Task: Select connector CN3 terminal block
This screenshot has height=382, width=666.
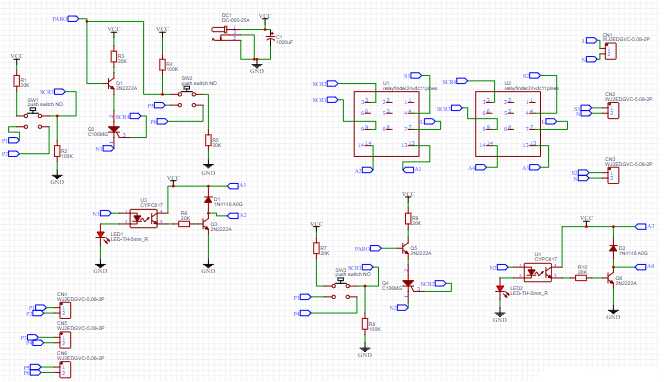Action: pyautogui.click(x=613, y=175)
